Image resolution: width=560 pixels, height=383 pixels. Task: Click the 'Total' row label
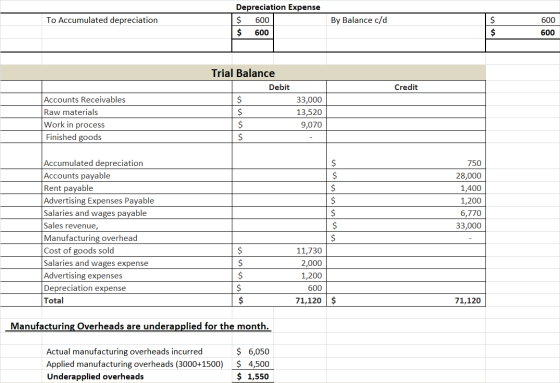[x=54, y=300]
